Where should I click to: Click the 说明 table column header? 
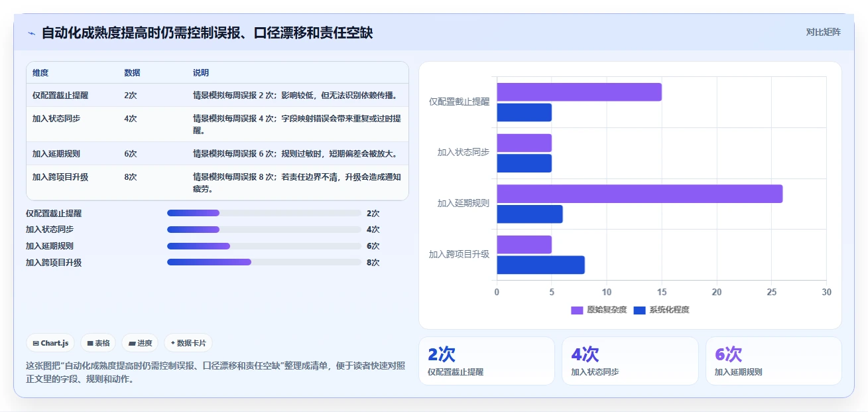click(201, 72)
